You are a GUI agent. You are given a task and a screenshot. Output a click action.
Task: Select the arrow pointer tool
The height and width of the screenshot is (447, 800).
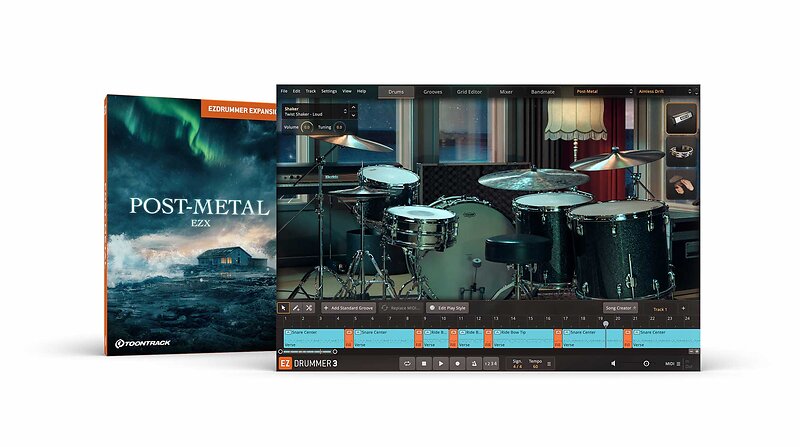(284, 308)
